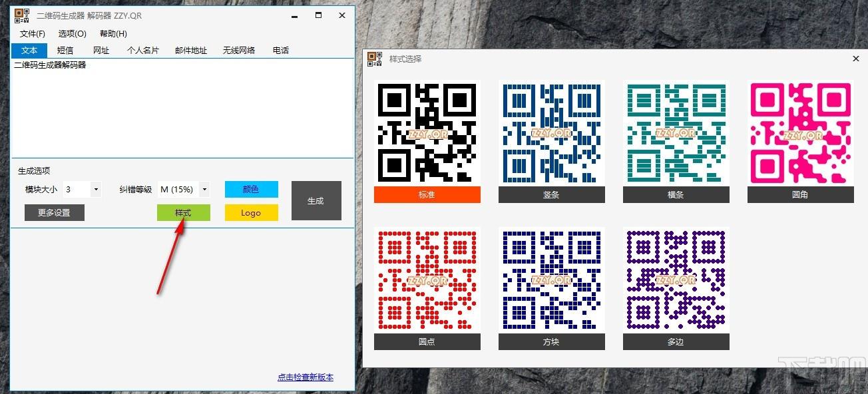This screenshot has height=394, width=868.
Task: Open the 文件(F) menu
Action: coord(33,34)
